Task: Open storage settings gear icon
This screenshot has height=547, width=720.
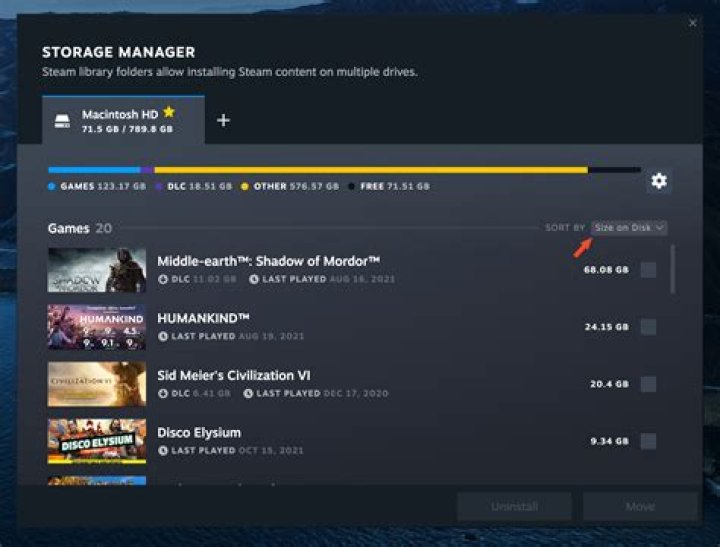Action: coord(659,180)
